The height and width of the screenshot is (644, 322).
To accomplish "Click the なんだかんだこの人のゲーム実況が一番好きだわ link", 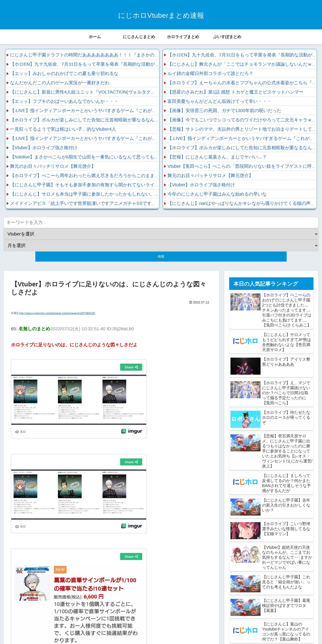I will pyautogui.click(x=60, y=83).
